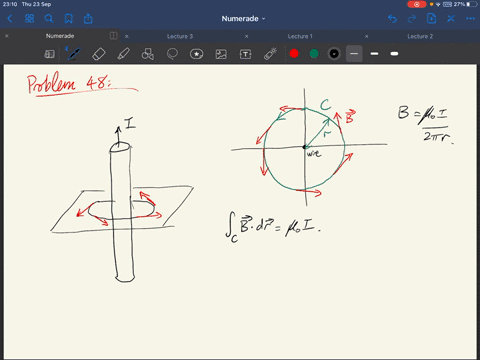
Task: Undo the last stroke
Action: pyautogui.click(x=392, y=19)
